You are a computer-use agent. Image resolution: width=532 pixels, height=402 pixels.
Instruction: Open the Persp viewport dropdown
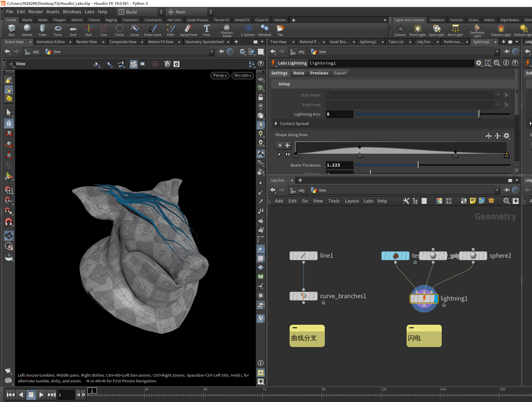220,75
